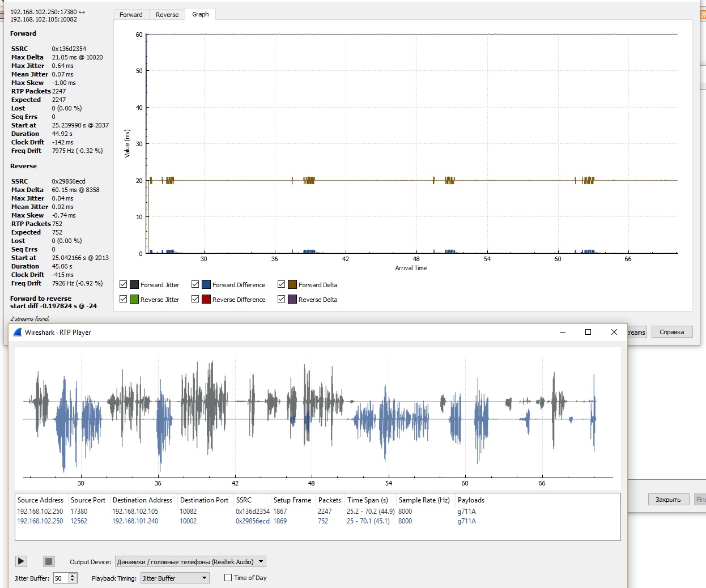Click the red Reverse Difference color box
The height and width of the screenshot is (588, 706).
[x=206, y=299]
